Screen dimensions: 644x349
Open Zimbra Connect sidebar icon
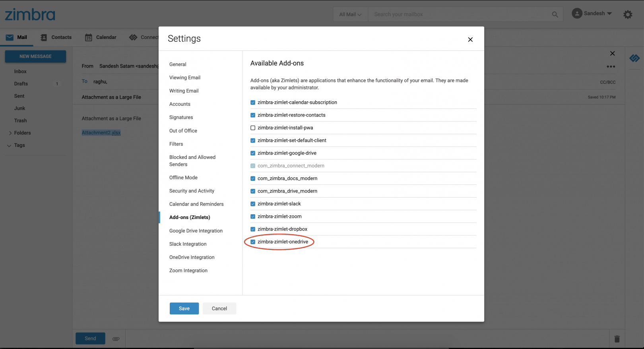(634, 58)
